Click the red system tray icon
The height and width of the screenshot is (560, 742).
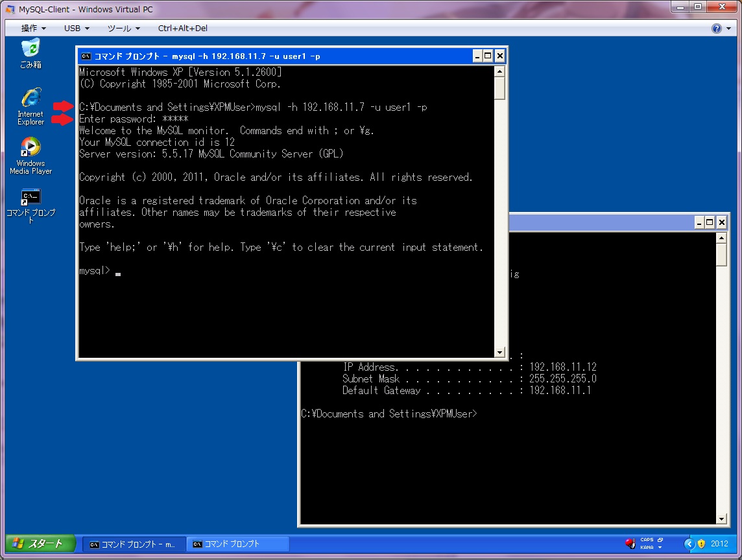click(630, 543)
